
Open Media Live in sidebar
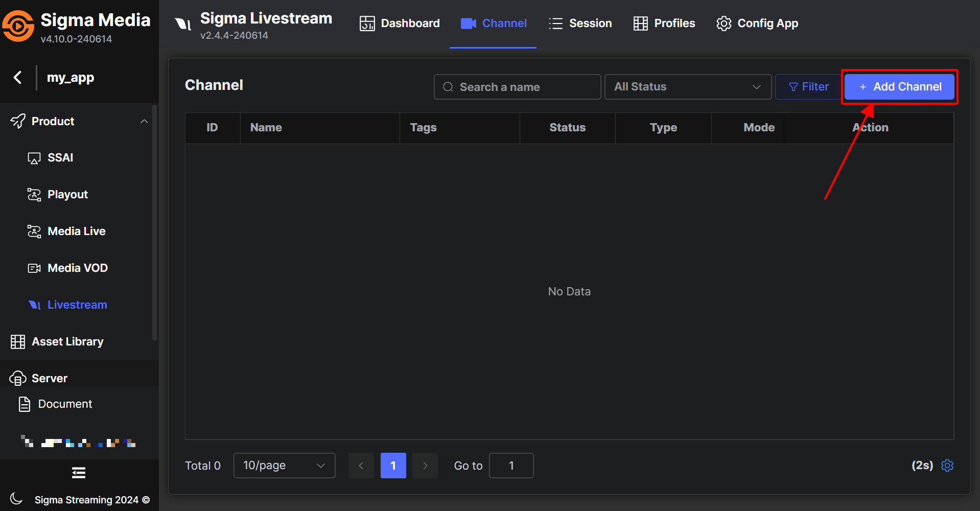76,231
